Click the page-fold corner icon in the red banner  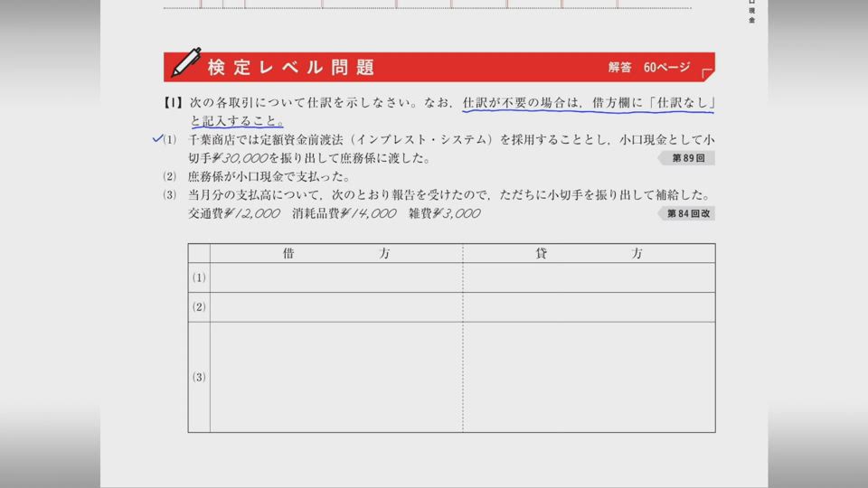(706, 73)
